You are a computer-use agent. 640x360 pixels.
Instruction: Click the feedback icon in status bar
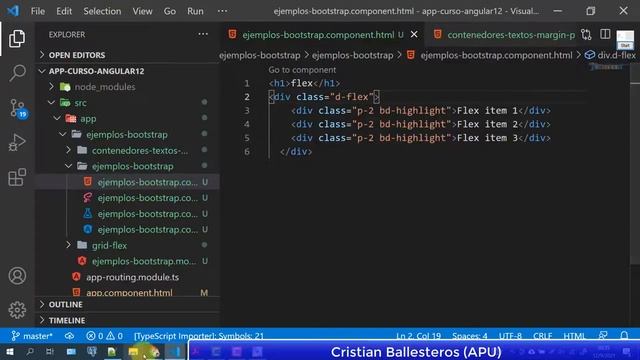pos(603,336)
